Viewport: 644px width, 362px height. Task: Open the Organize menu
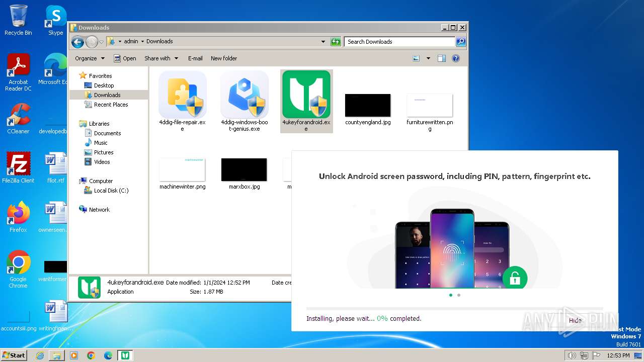[x=90, y=58]
